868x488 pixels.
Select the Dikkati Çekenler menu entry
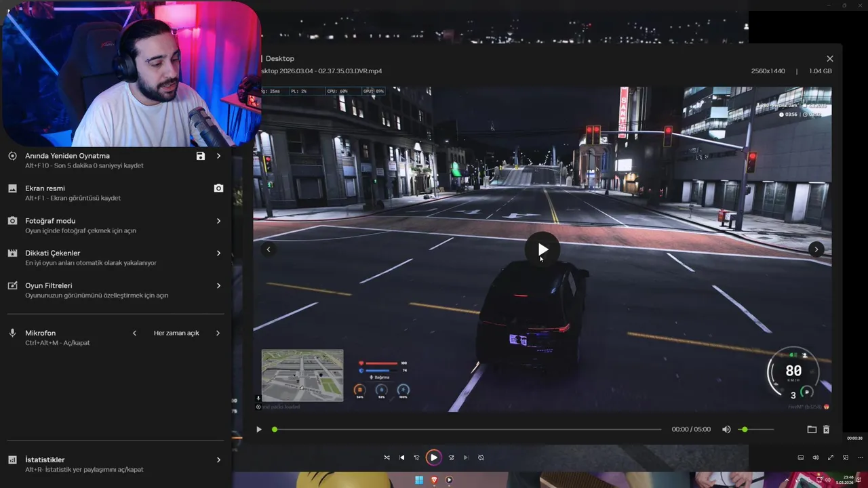coord(115,258)
